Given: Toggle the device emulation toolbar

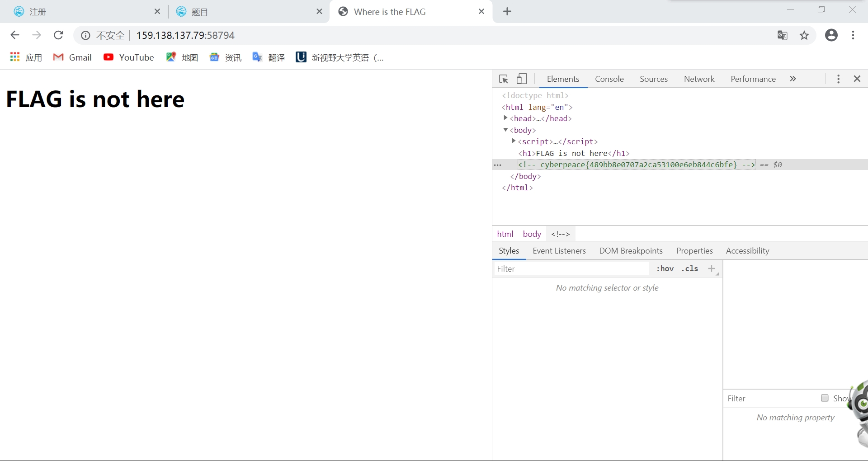Looking at the screenshot, I should pyautogui.click(x=522, y=79).
